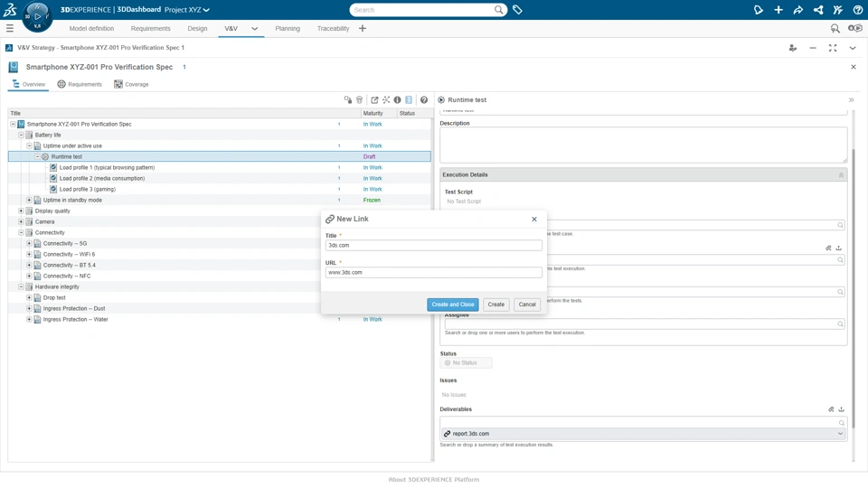Collapse the right panel with double chevron
Screen dimensions: 868x488
tap(852, 100)
